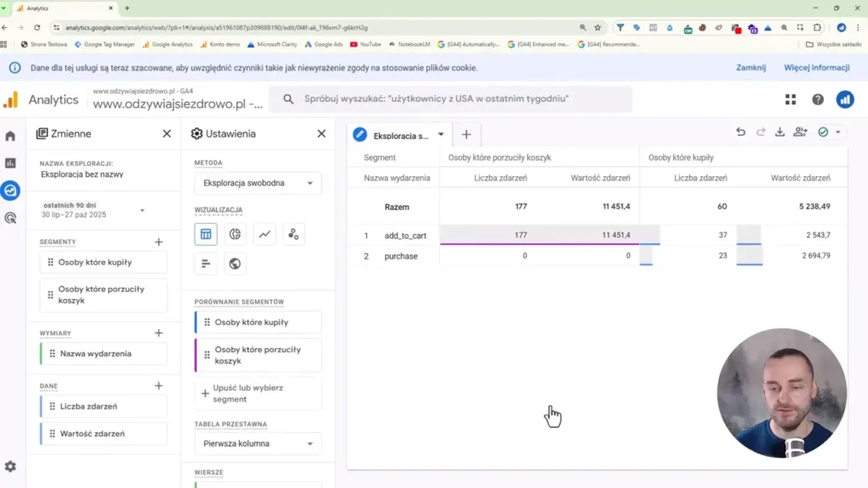Open the Reports icon in left sidebar

(x=10, y=164)
